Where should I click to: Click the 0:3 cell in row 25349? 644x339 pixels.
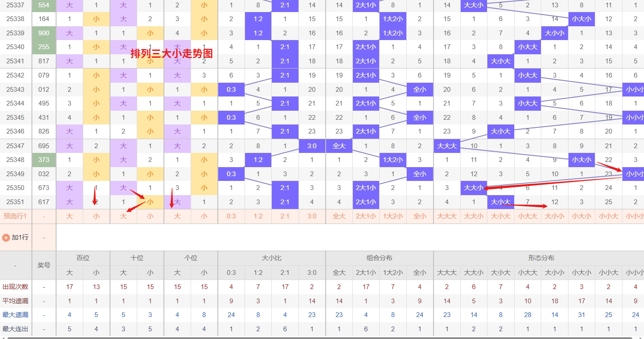tap(231, 174)
